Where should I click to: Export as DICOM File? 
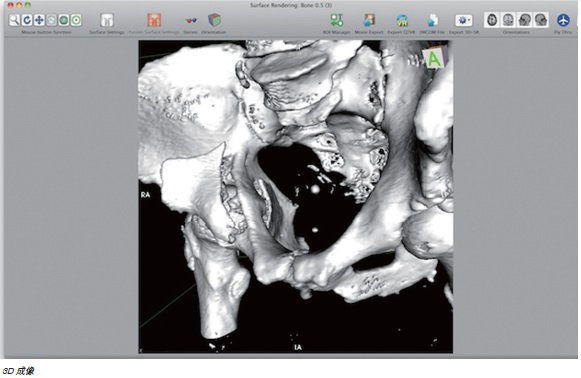[x=432, y=20]
